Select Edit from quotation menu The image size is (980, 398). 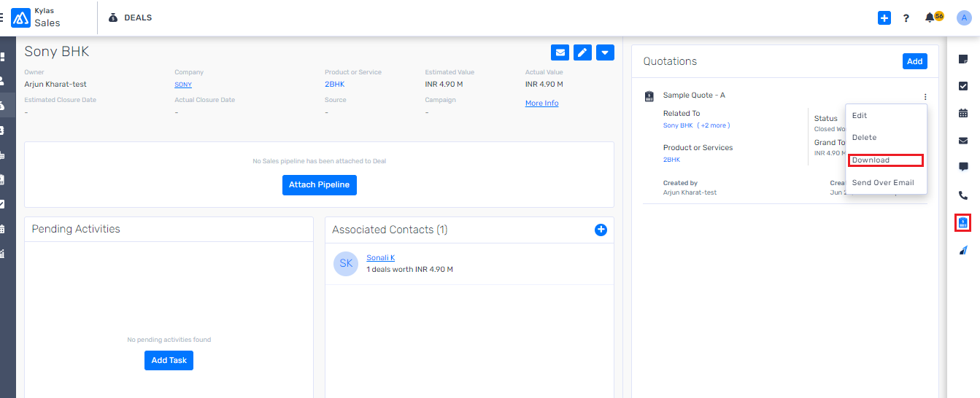860,115
